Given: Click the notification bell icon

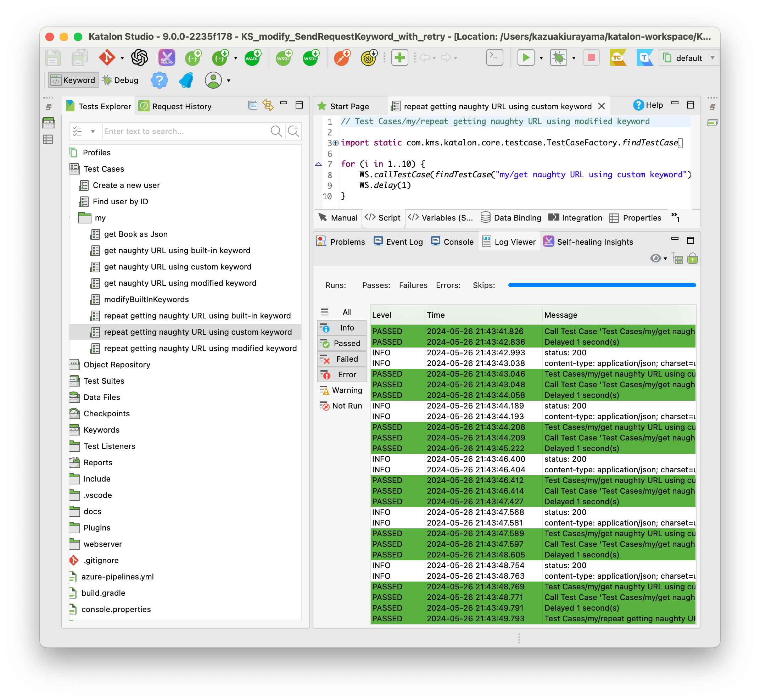Looking at the screenshot, I should (x=186, y=80).
